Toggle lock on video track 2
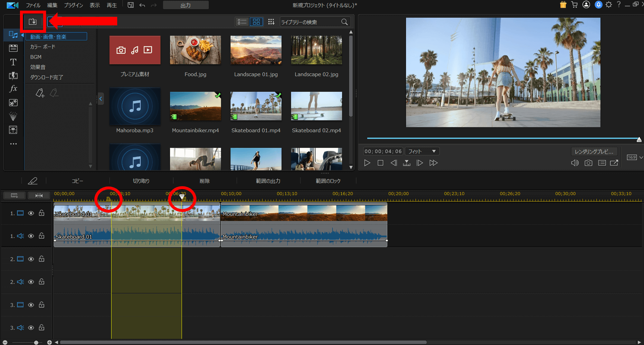Image resolution: width=644 pixels, height=345 pixels. pos(42,259)
